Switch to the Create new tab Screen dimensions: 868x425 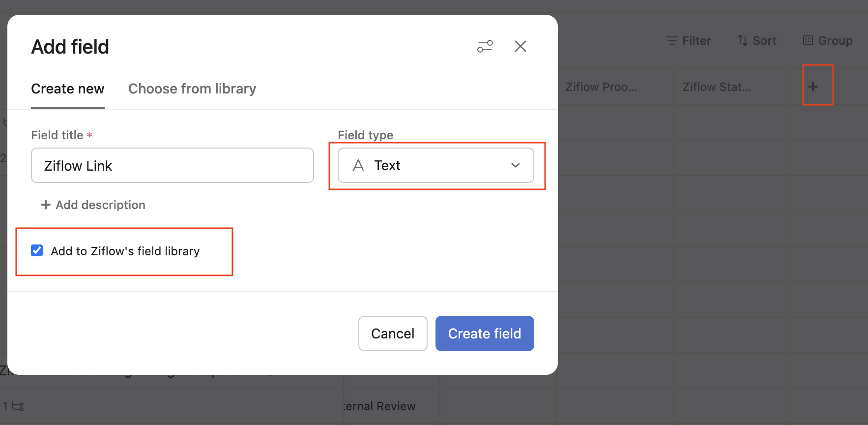click(x=68, y=89)
